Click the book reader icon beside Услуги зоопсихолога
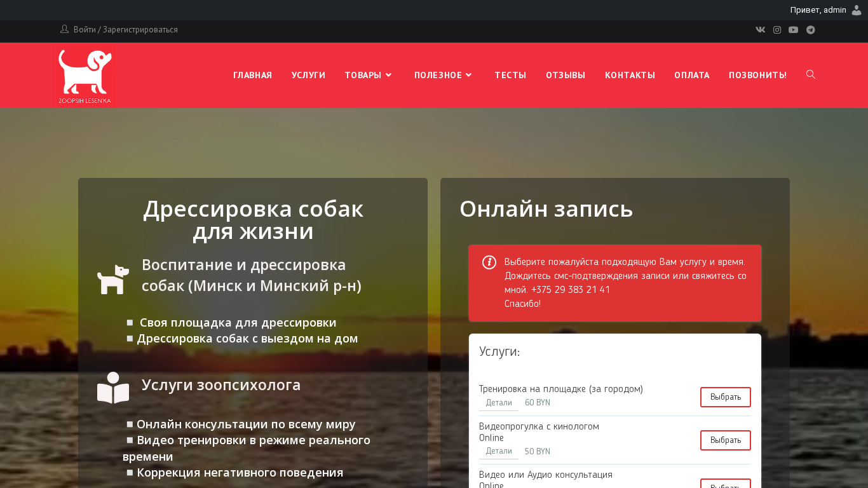The image size is (868, 488). pyautogui.click(x=113, y=388)
